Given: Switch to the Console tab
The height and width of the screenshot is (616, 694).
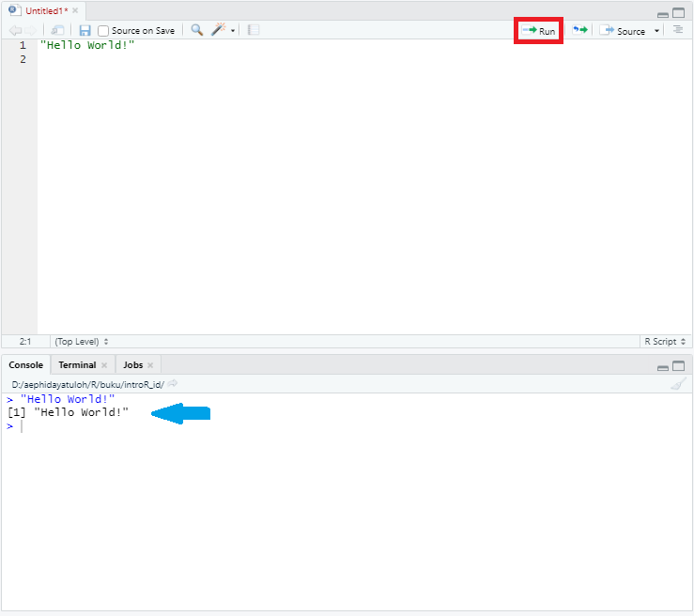Looking at the screenshot, I should click(x=26, y=365).
